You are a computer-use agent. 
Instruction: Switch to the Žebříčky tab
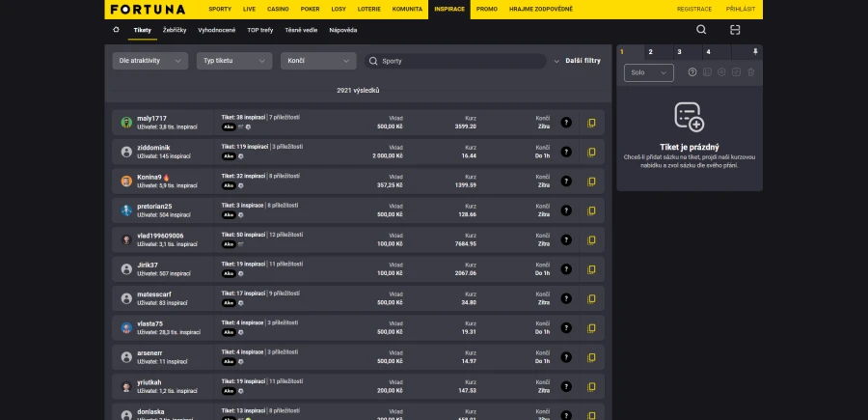pos(175,30)
